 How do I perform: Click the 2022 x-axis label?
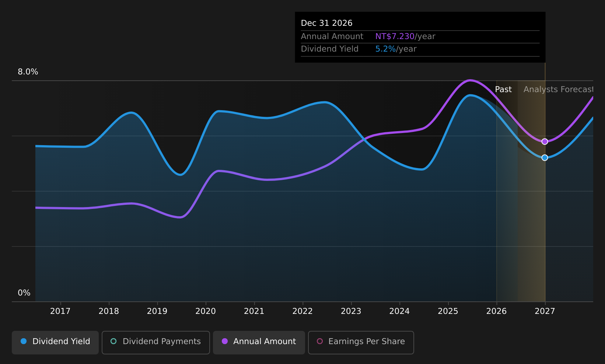(x=302, y=311)
